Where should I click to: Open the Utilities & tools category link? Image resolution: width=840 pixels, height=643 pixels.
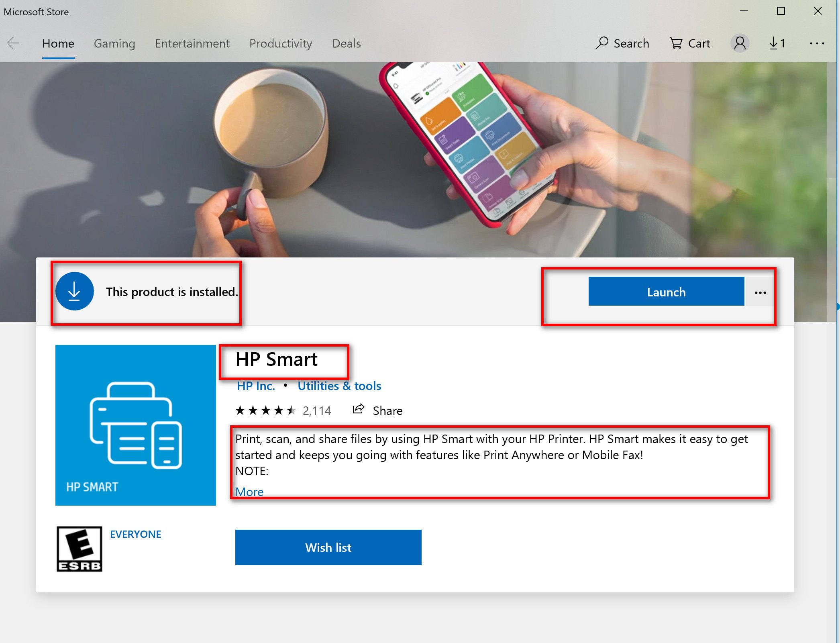339,386
